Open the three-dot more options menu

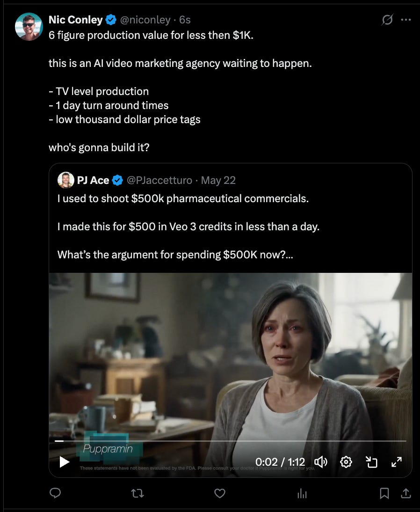click(406, 20)
